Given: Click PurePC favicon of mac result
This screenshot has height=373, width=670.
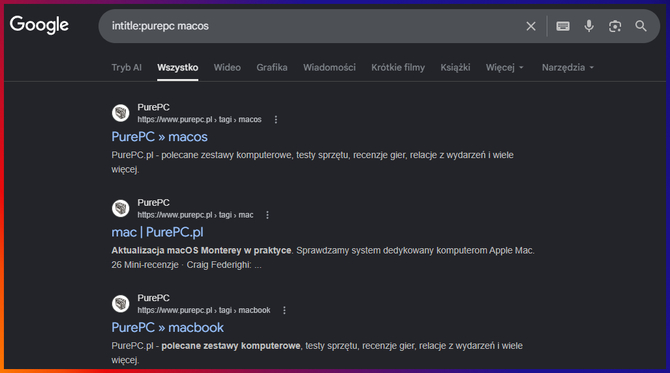Looking at the screenshot, I should pos(120,208).
